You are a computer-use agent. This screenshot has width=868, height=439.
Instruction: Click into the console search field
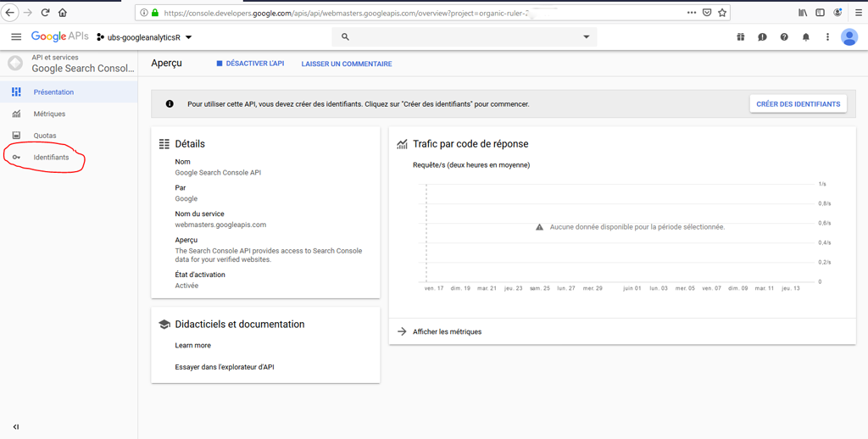click(464, 37)
